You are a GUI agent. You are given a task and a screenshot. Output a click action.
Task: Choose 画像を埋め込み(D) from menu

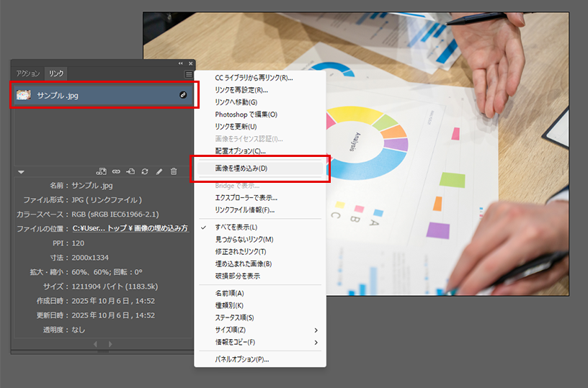(x=241, y=168)
